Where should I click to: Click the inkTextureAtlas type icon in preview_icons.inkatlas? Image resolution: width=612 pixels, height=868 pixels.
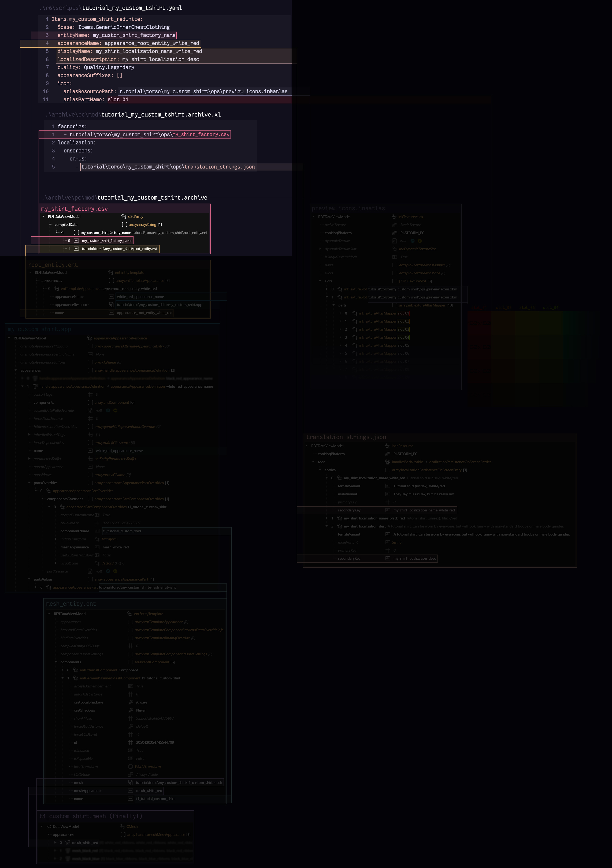[x=394, y=217]
